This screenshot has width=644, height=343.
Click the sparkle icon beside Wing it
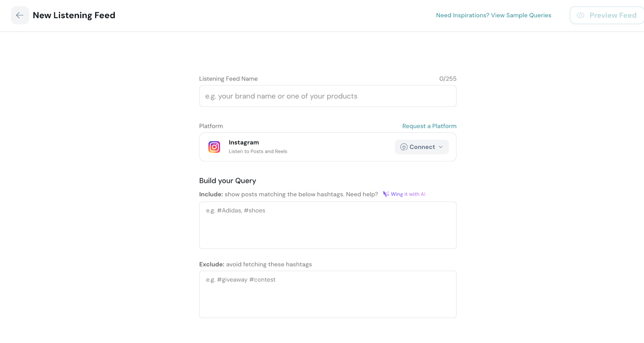click(386, 194)
